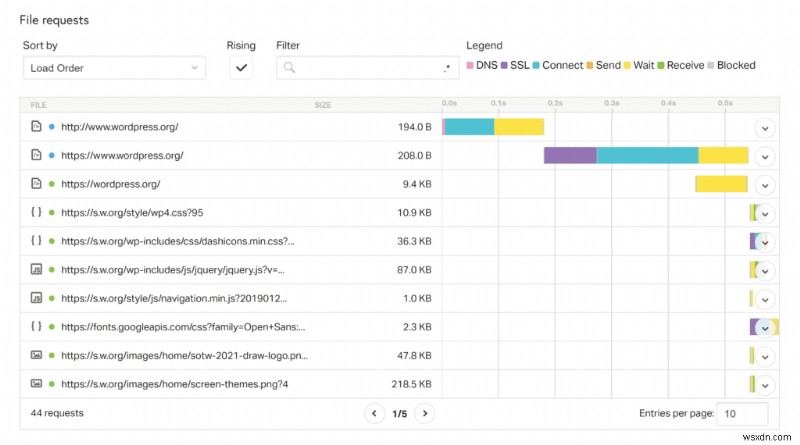
Task: Click the braces icon for dashicons.min.css
Action: coord(36,241)
